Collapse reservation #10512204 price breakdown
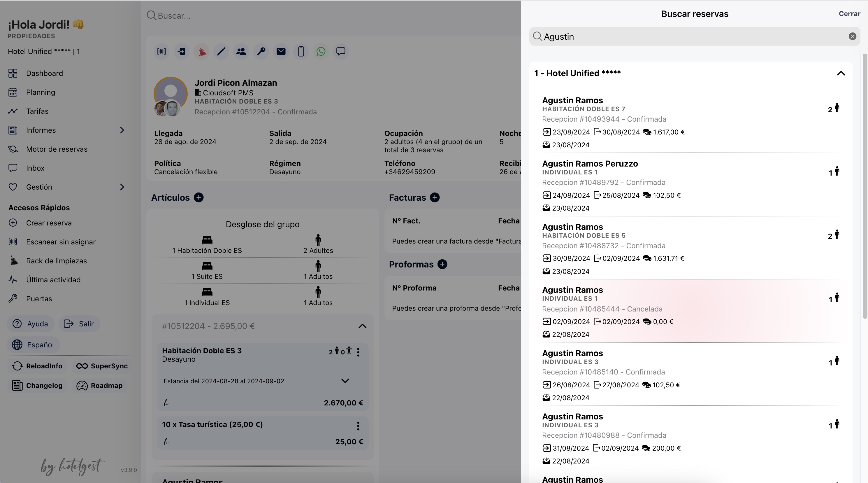Image resolution: width=868 pixels, height=483 pixels. (x=362, y=326)
